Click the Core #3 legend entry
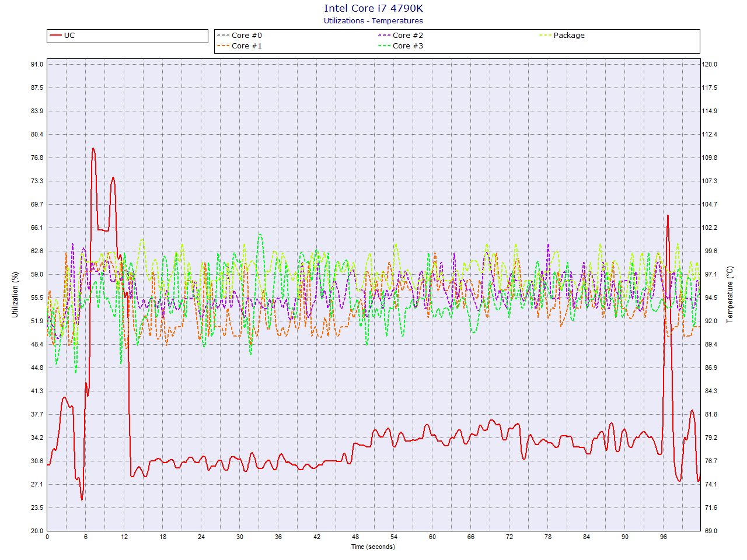Image resolution: width=747 pixels, height=560 pixels. click(401, 46)
